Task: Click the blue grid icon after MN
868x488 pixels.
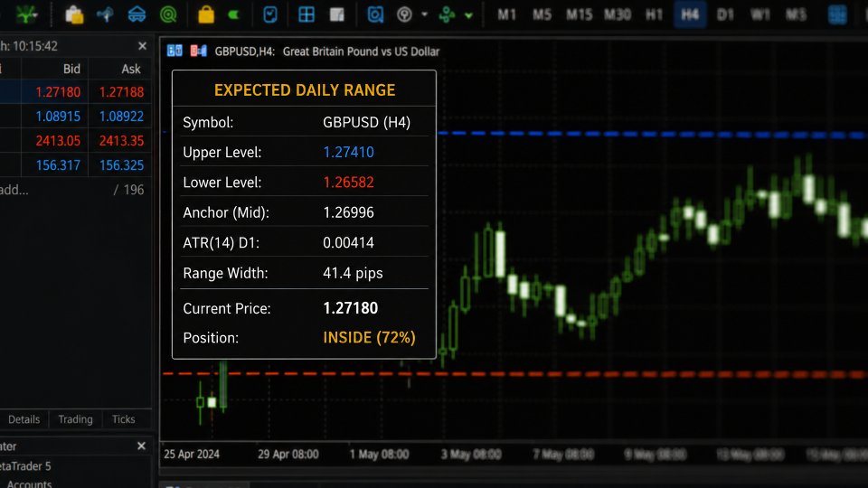Action: pyautogui.click(x=837, y=14)
